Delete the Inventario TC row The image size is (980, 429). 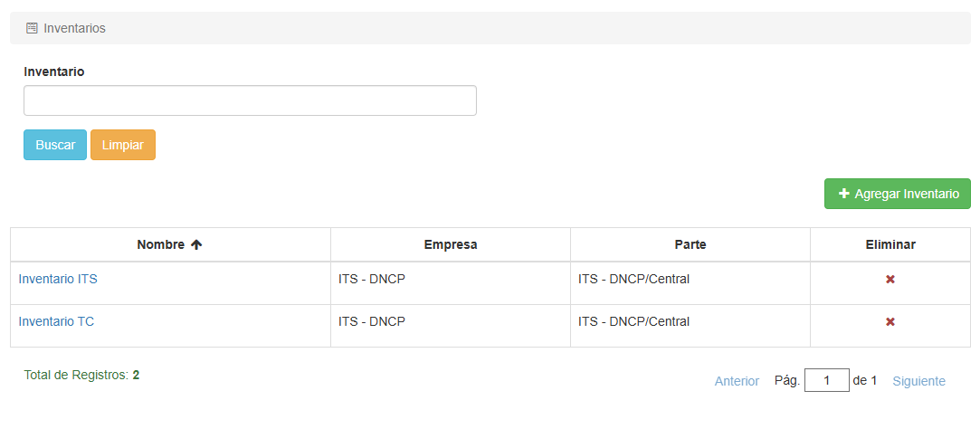pos(890,322)
